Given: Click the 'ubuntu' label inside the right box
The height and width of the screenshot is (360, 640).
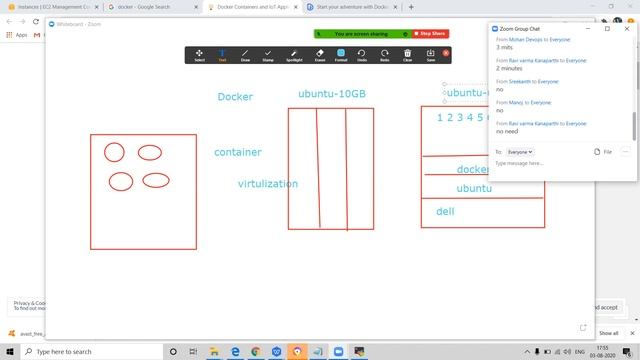Looking at the screenshot, I should coord(474,189).
